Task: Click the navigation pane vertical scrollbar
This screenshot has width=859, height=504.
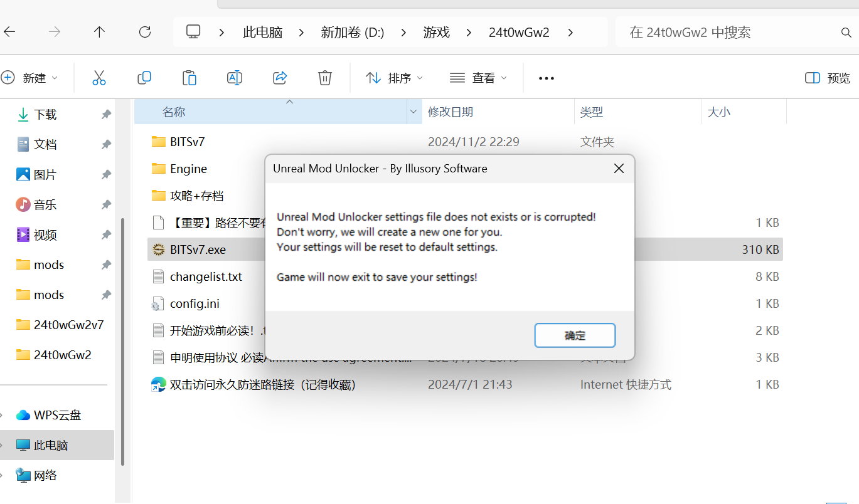Action: coord(123,342)
